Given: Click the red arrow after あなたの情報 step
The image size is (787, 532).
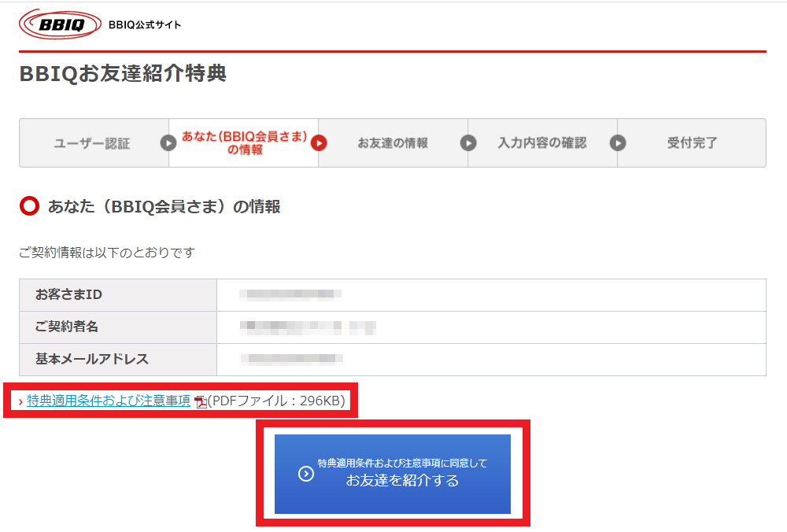Looking at the screenshot, I should (319, 143).
